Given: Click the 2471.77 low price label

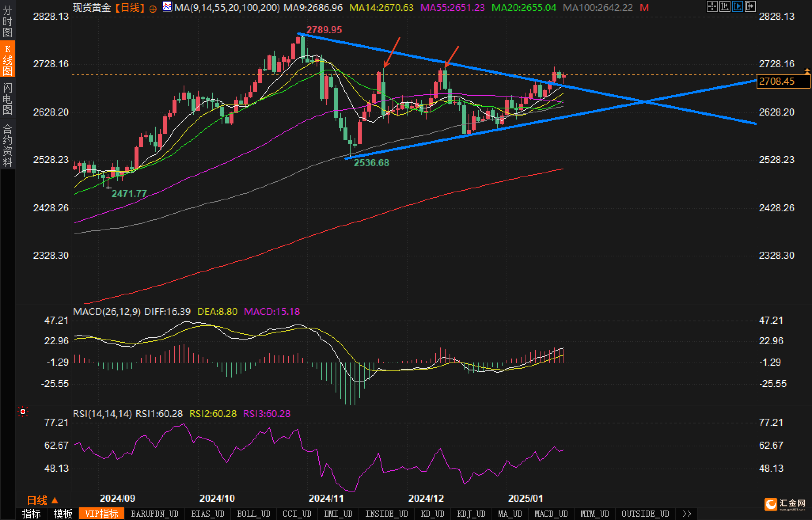Looking at the screenshot, I should [x=129, y=194].
